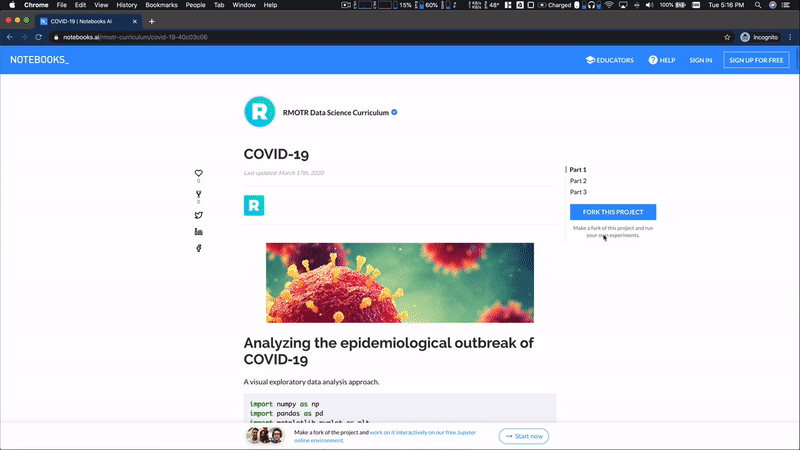800x450 pixels.
Task: Click the Educators graduation cap icon
Action: (590, 60)
